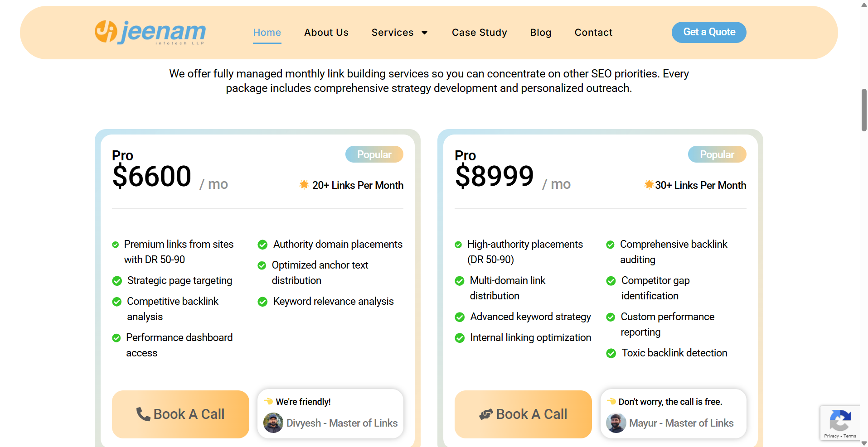868x447 pixels.
Task: Click Divyesh's avatar photo
Action: click(x=273, y=423)
